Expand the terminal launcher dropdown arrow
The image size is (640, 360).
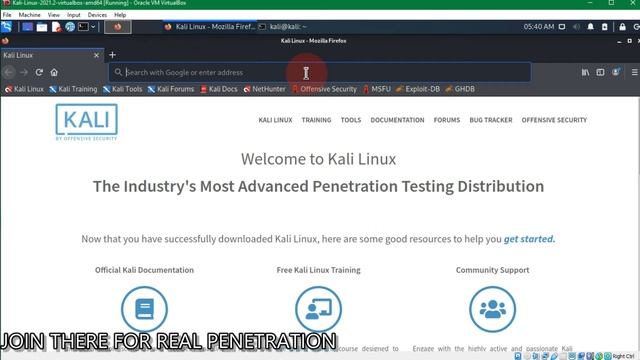click(93, 27)
